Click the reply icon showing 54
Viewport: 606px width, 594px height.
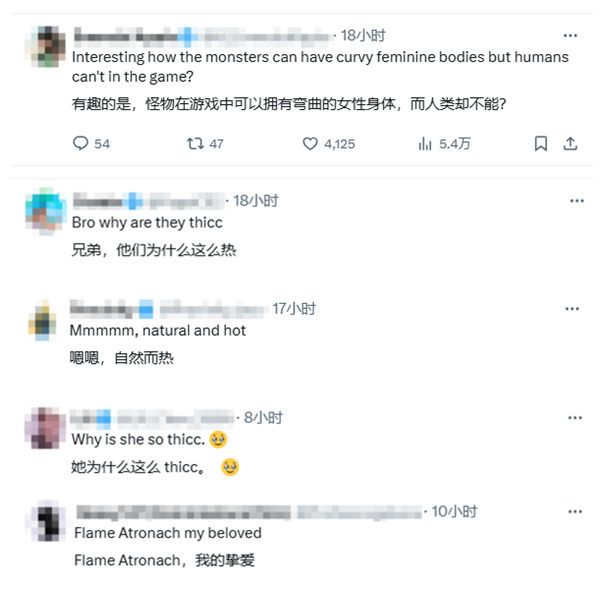click(80, 143)
